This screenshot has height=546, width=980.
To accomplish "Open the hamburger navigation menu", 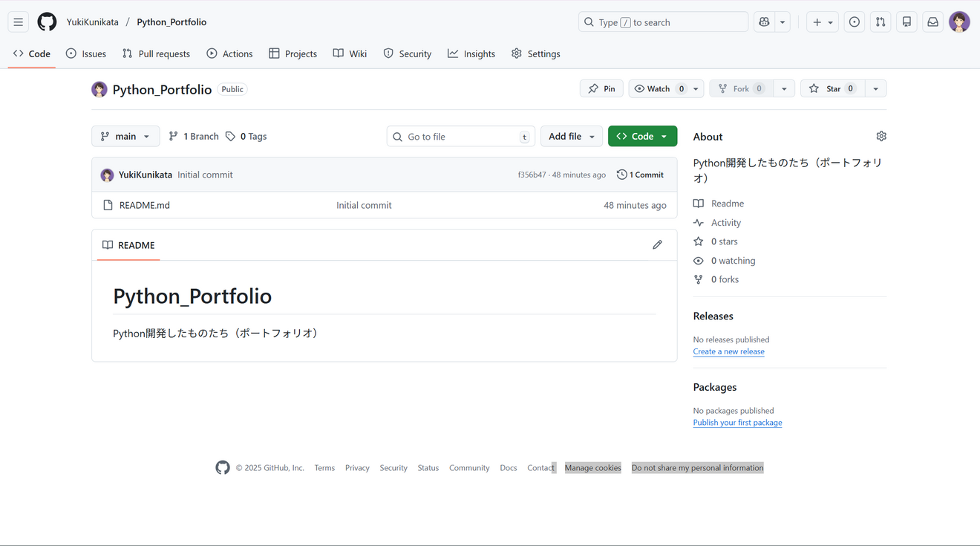I will [x=19, y=22].
